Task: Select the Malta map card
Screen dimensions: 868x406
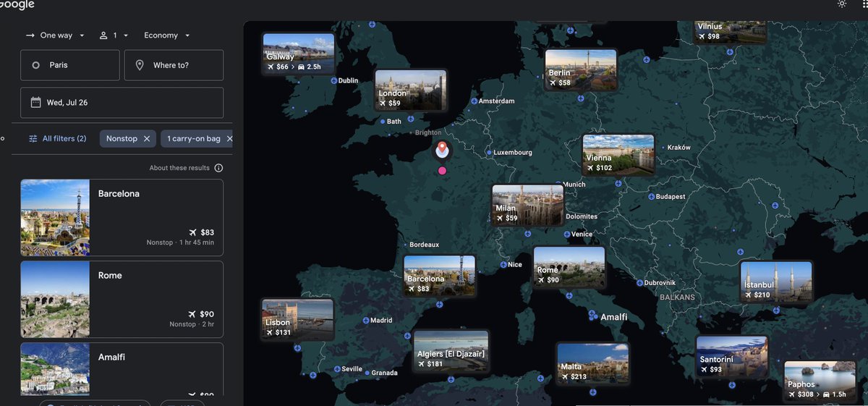Action: [592, 363]
